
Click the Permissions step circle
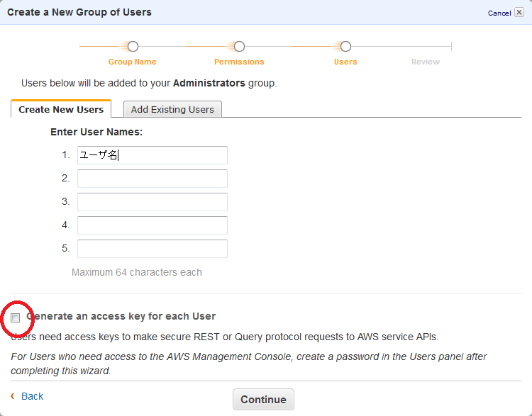click(x=239, y=47)
